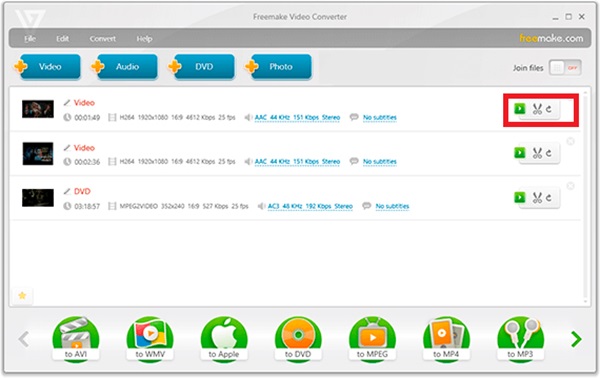Convert to MP4
This screenshot has width=600, height=378.
click(x=446, y=339)
